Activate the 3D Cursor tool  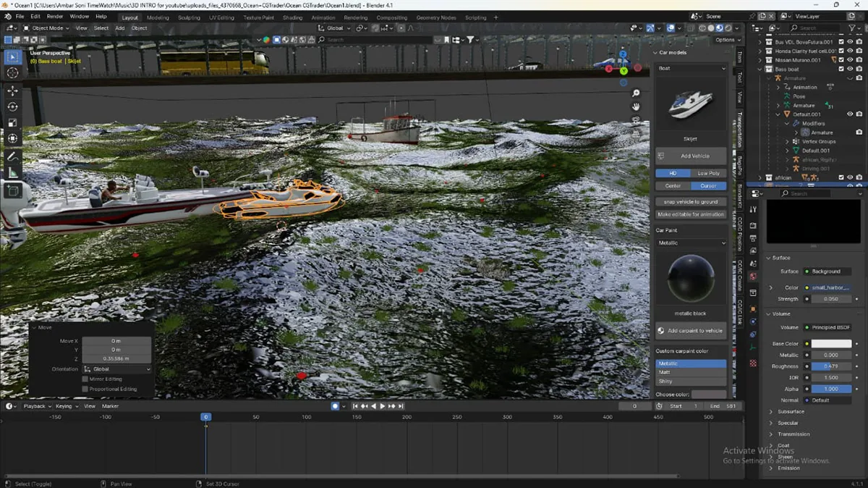coord(13,73)
